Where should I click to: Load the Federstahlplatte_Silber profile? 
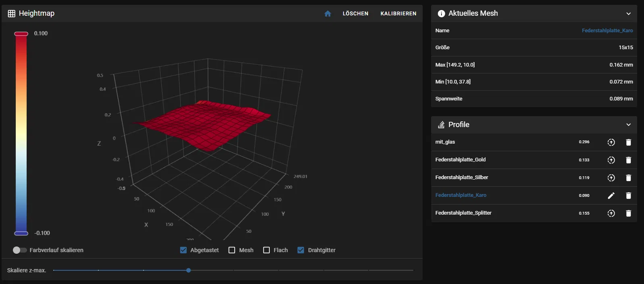(x=611, y=177)
